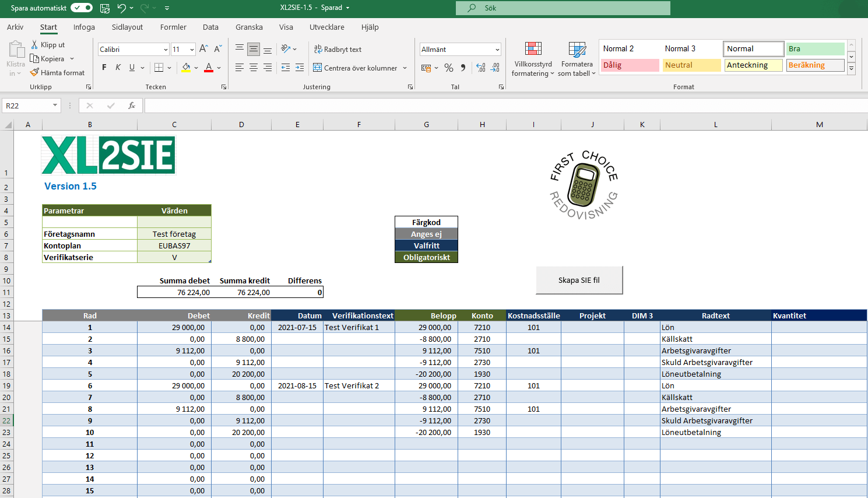Copy selection with the Kopiera button
Screen dimensions: 868x498
tap(48, 59)
